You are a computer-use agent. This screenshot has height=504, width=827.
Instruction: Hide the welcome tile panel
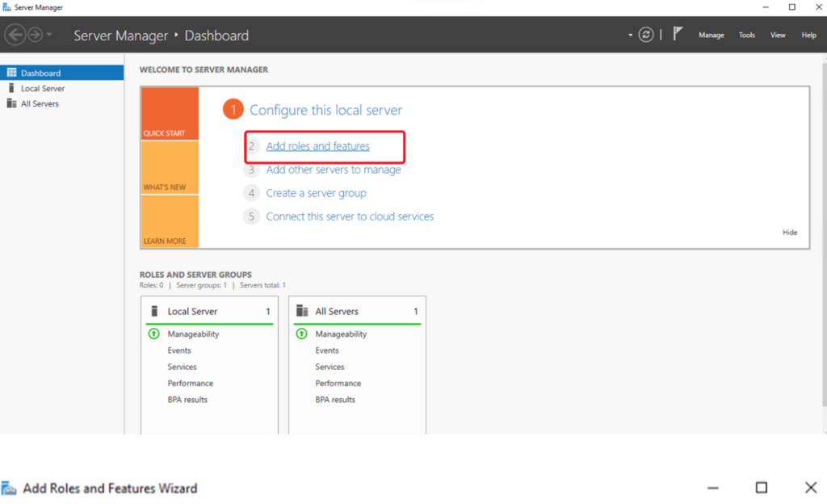coord(789,233)
